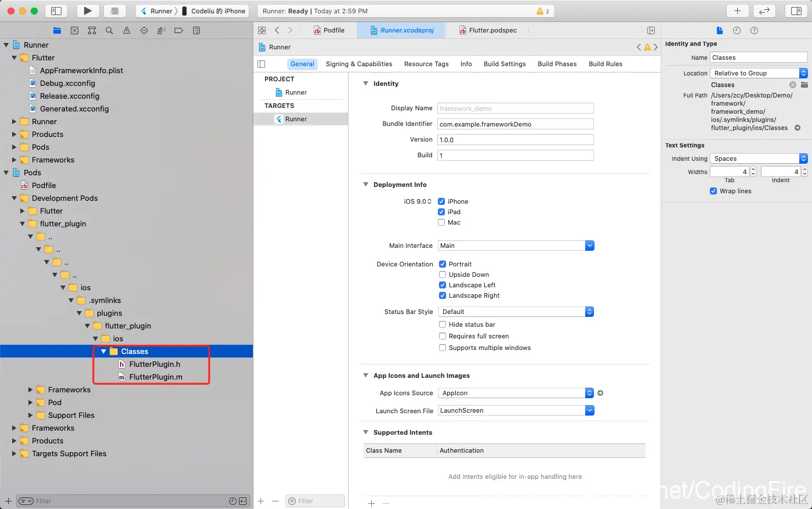The height and width of the screenshot is (509, 812).
Task: Show the History inspector clock icon
Action: click(737, 31)
